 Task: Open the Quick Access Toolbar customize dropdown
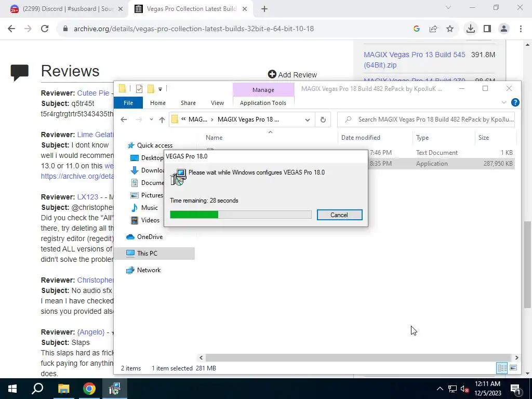pos(160,89)
